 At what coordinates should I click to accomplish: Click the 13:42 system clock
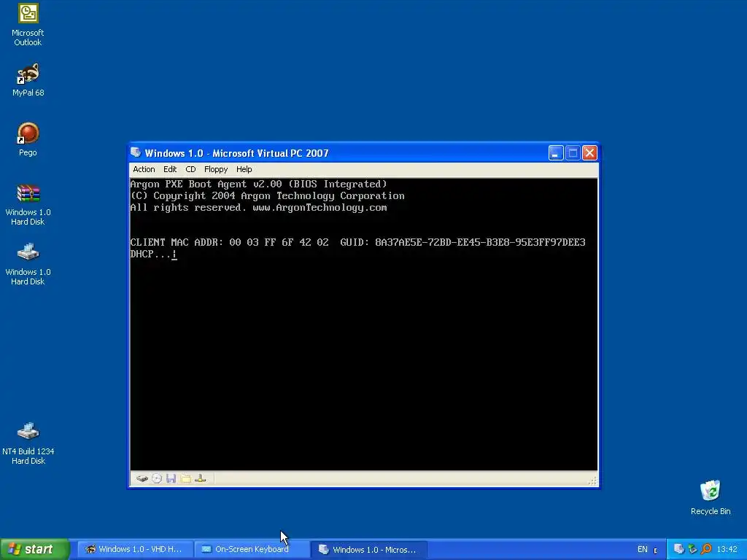(x=727, y=550)
